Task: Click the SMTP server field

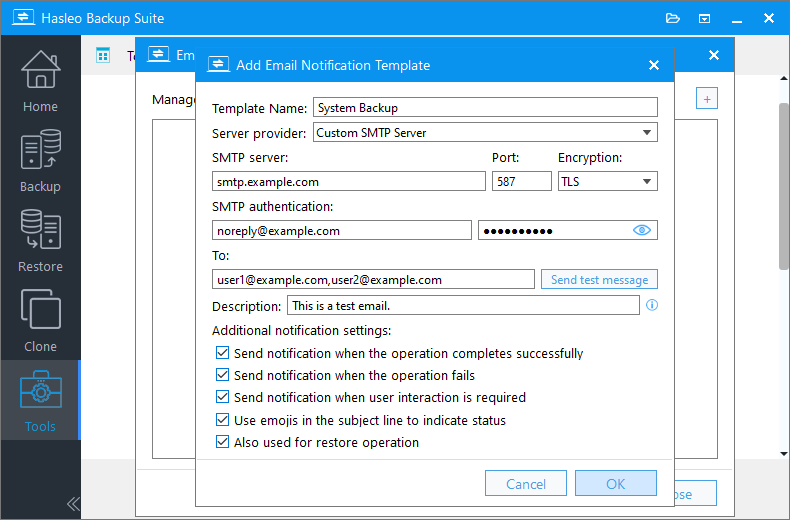Action: tap(349, 181)
